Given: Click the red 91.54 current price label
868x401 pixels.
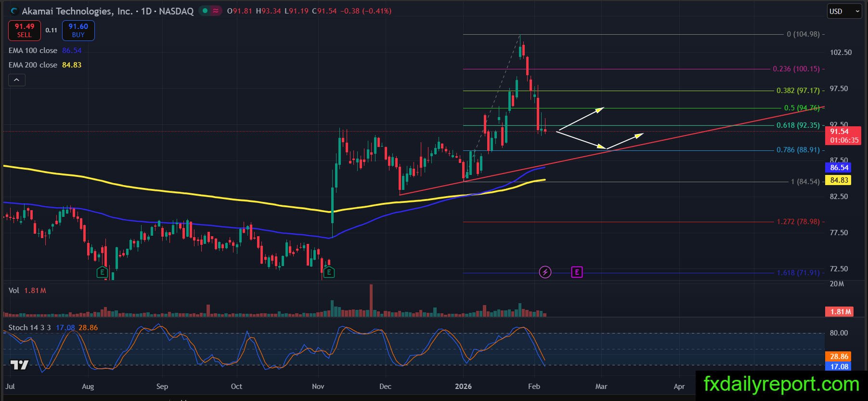Looking at the screenshot, I should click(x=843, y=135).
